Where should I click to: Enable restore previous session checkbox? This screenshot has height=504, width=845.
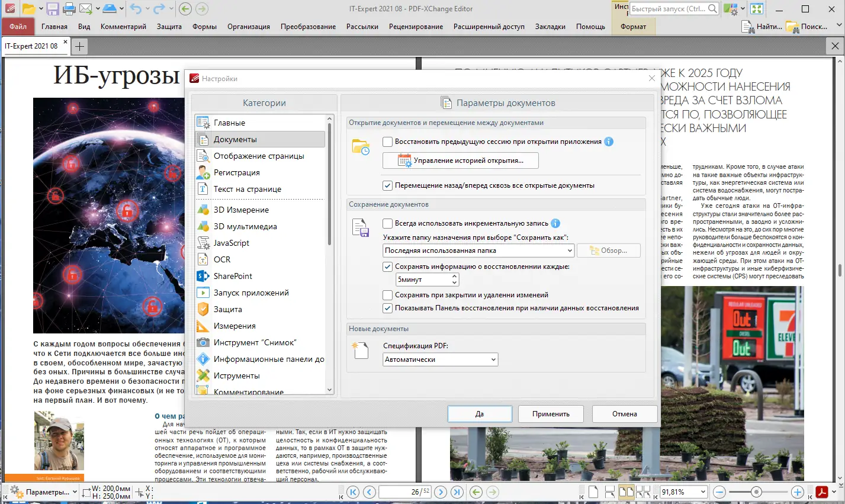click(x=387, y=142)
